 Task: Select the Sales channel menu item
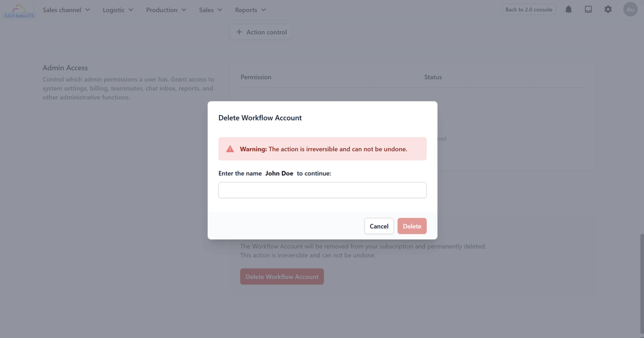[62, 10]
